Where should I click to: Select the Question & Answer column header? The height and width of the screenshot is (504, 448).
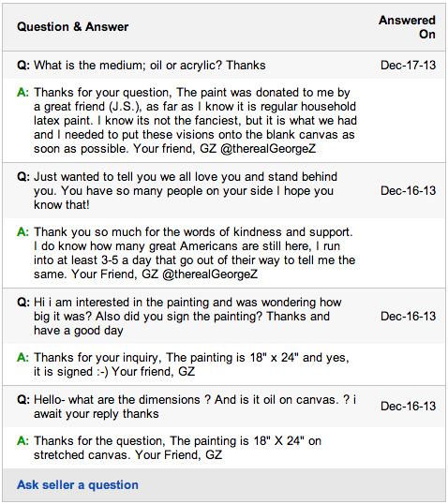(x=73, y=26)
